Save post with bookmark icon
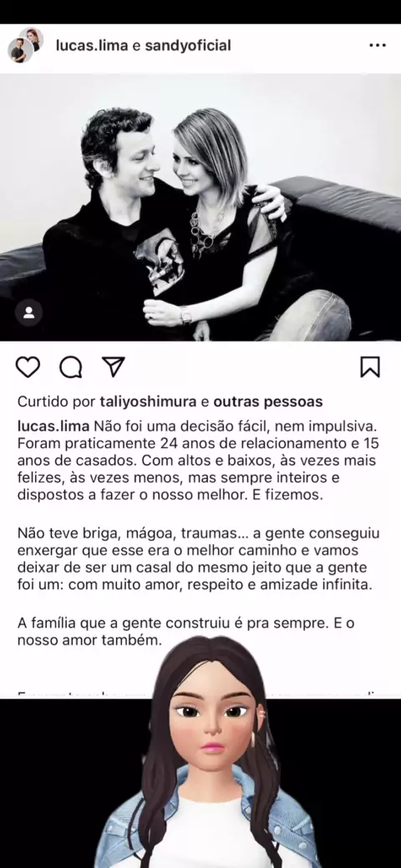The height and width of the screenshot is (868, 401). coord(370,367)
